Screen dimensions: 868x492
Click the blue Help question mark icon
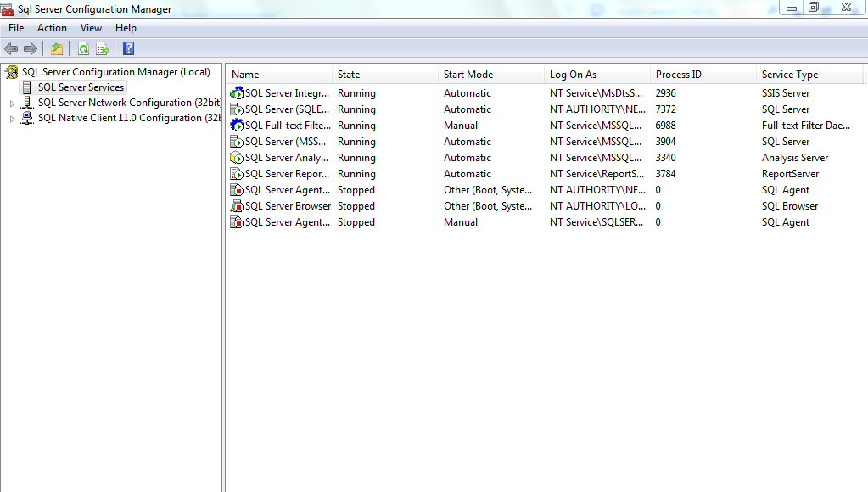click(x=128, y=48)
